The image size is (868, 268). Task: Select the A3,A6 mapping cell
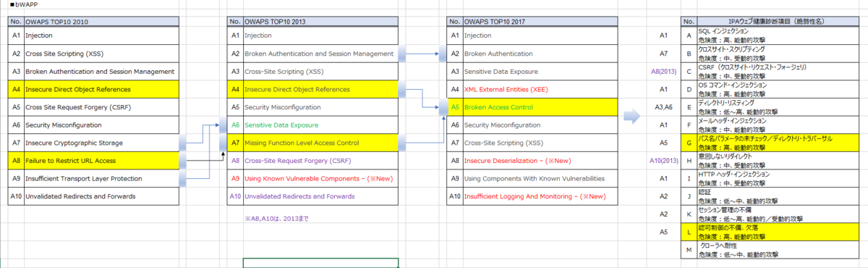(x=663, y=106)
